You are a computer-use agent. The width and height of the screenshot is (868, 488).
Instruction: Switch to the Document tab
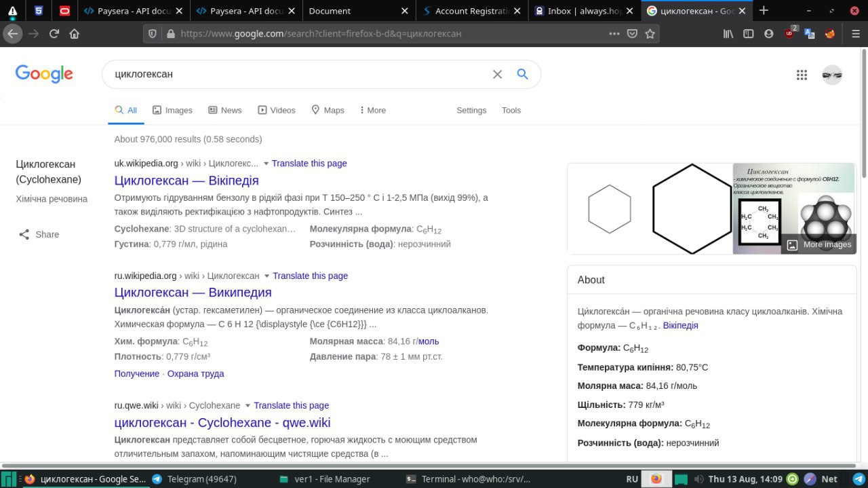(358, 10)
